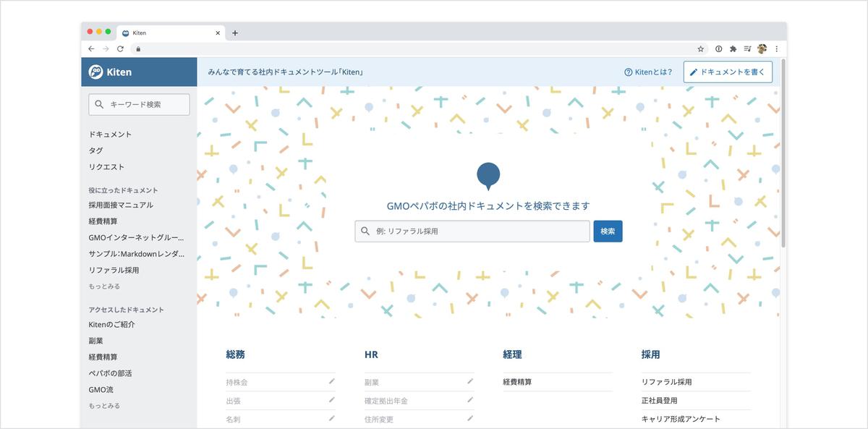Click the pencil edit icon next to 持株会

tap(332, 380)
